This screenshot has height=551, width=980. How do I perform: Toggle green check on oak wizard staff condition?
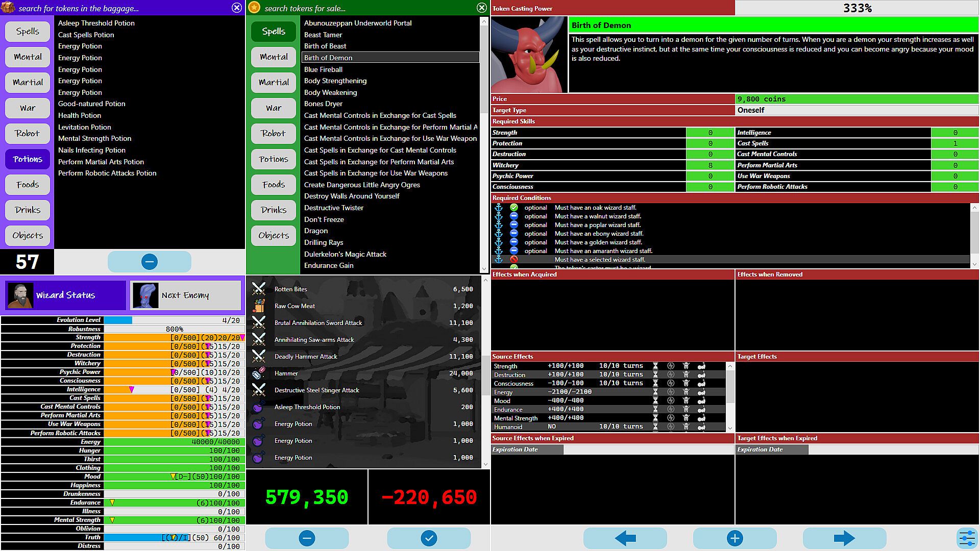(x=514, y=208)
